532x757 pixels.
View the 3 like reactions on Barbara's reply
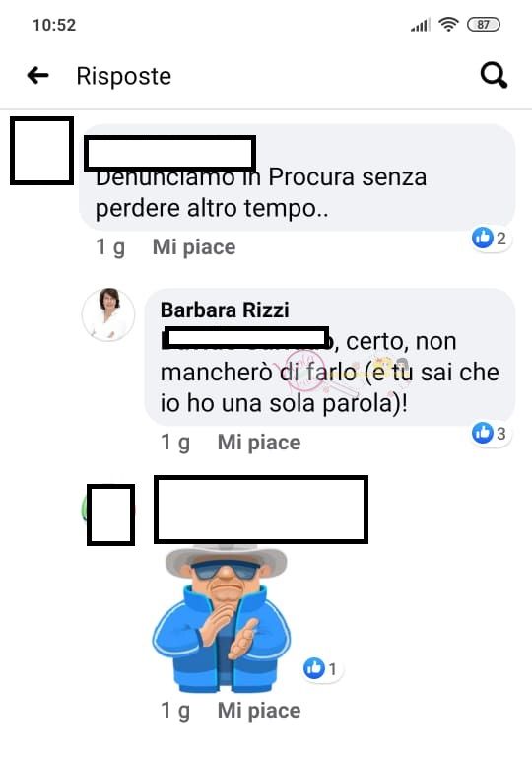pyautogui.click(x=490, y=433)
